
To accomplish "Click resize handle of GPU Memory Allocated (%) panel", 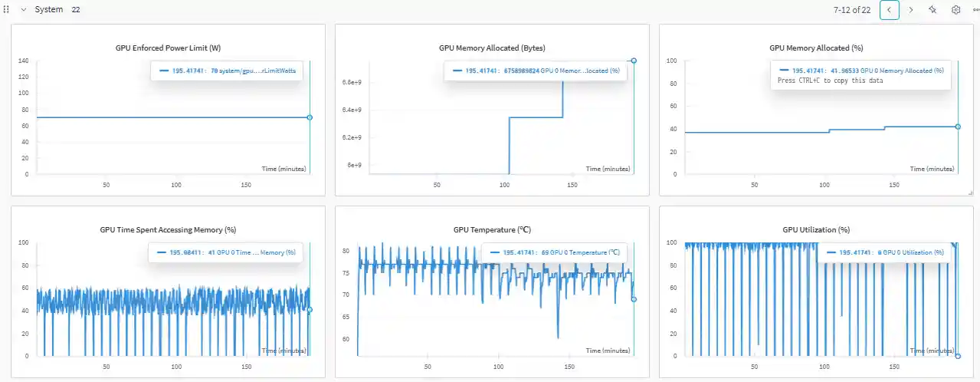I will click(x=970, y=192).
